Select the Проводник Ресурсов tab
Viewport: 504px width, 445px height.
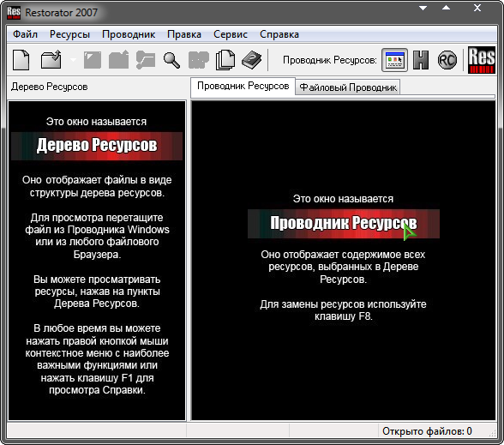243,86
